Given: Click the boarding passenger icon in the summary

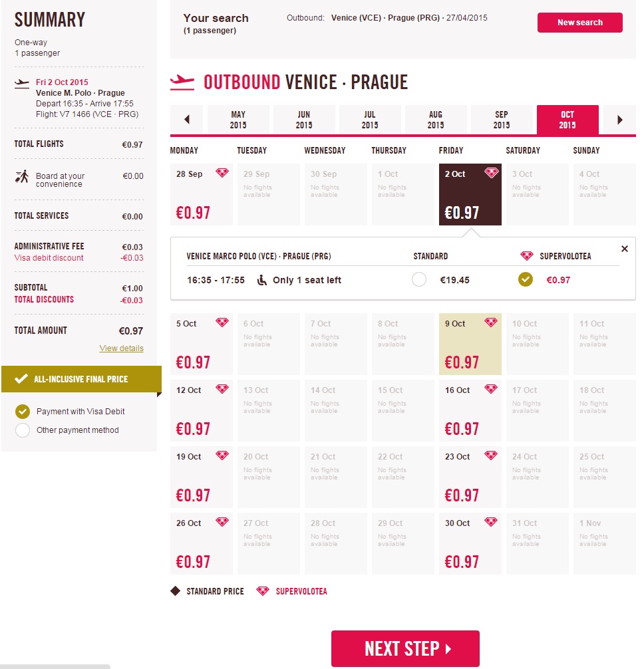Looking at the screenshot, I should click(22, 176).
